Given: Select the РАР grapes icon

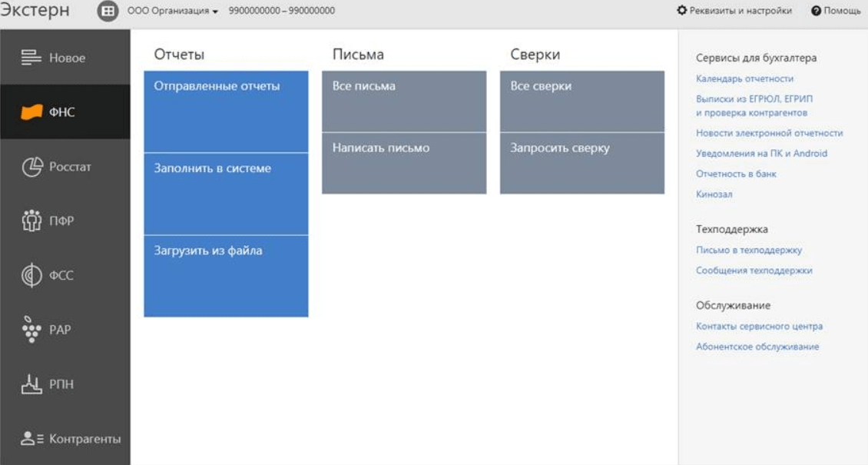Looking at the screenshot, I should (31, 329).
